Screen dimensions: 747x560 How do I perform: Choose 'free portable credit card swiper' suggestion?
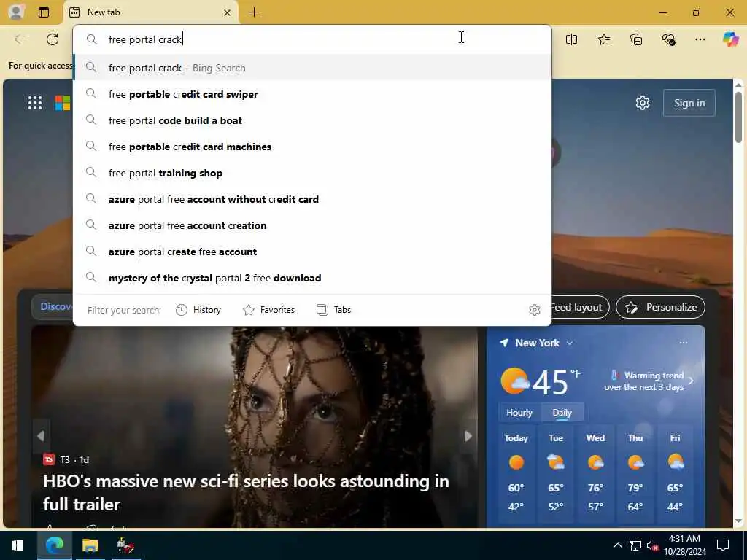[x=312, y=94]
